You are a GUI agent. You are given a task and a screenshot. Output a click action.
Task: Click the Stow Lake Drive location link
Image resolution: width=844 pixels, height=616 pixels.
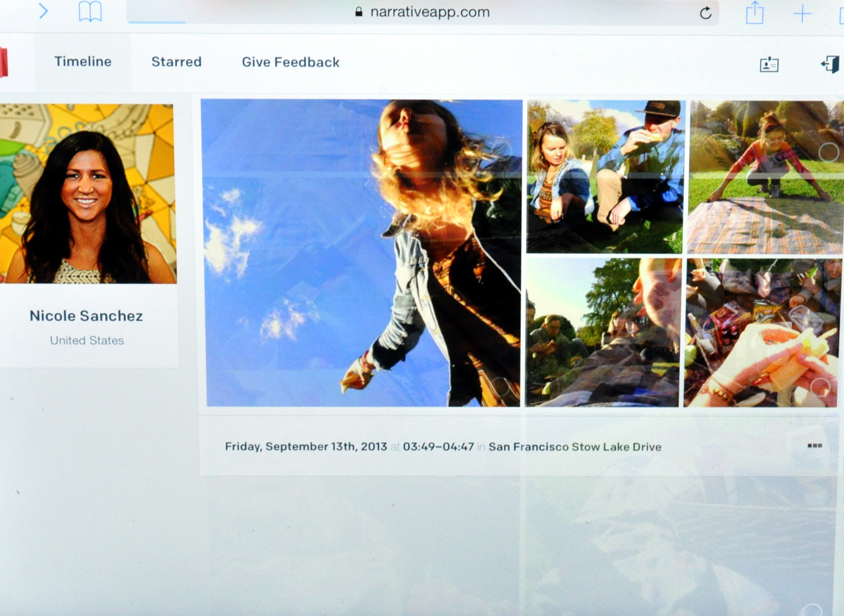[x=616, y=447]
